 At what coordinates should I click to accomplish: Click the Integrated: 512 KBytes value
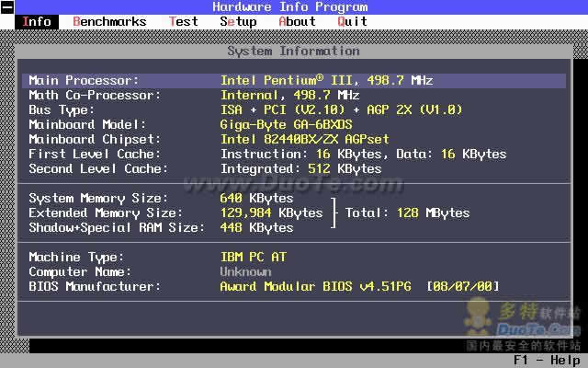click(300, 169)
